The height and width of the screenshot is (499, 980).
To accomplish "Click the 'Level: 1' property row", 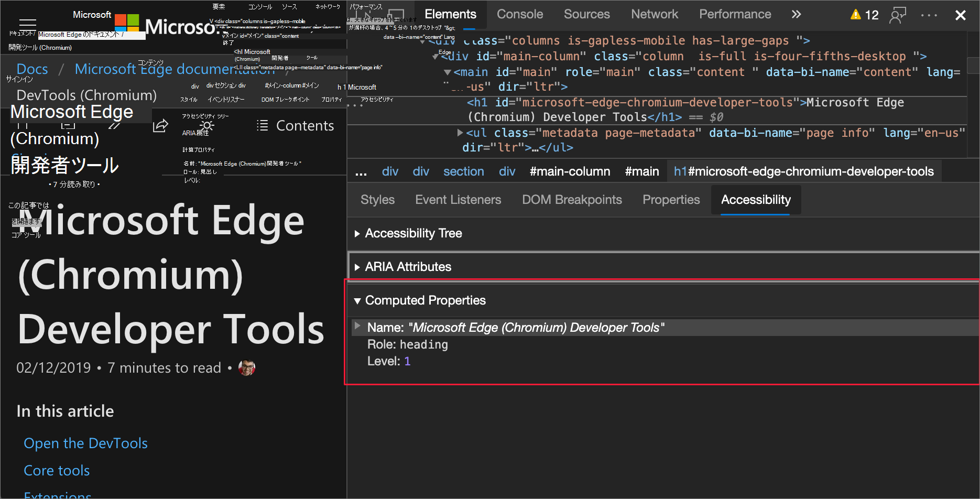I will (389, 361).
